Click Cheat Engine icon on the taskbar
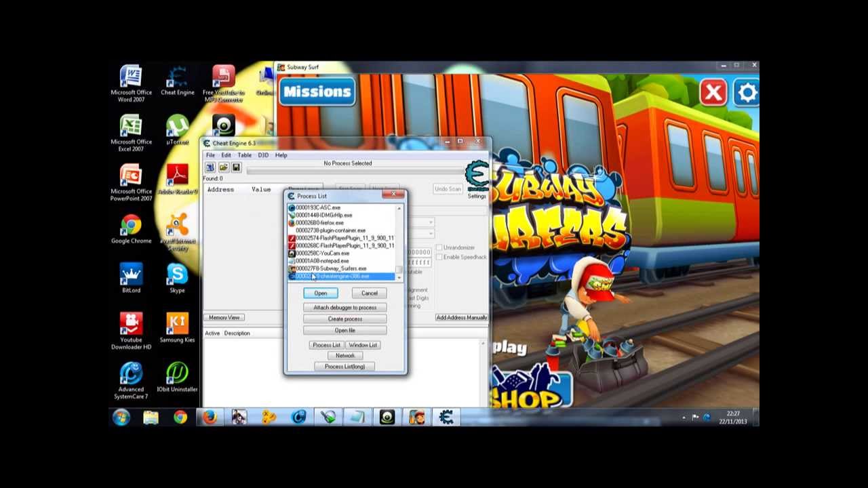The height and width of the screenshot is (488, 868). [446, 418]
